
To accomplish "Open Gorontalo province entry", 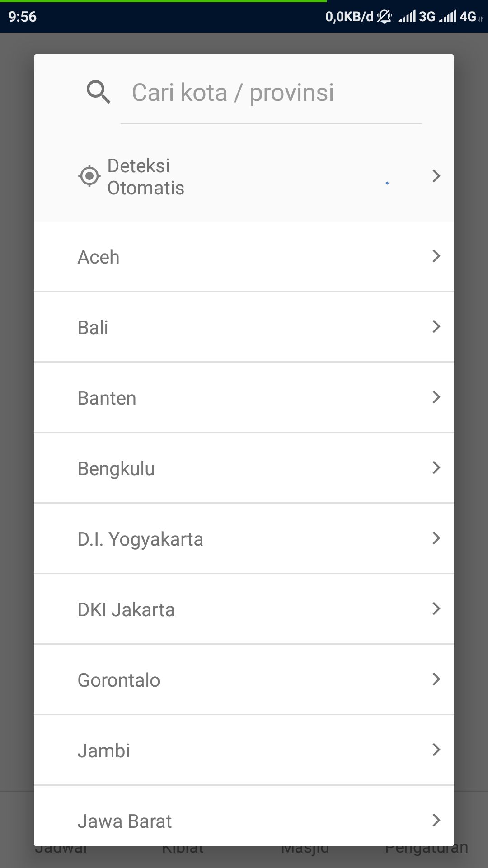I will coord(119,680).
